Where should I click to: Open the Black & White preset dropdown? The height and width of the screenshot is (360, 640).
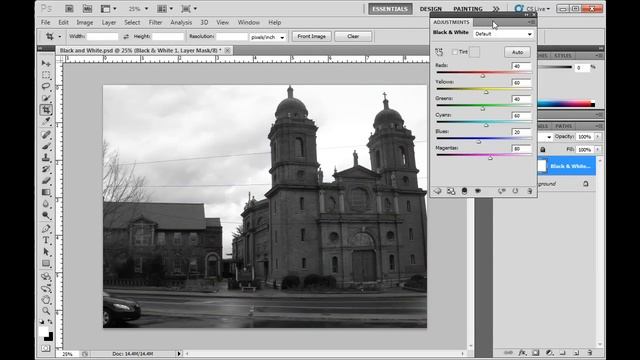[x=503, y=34]
